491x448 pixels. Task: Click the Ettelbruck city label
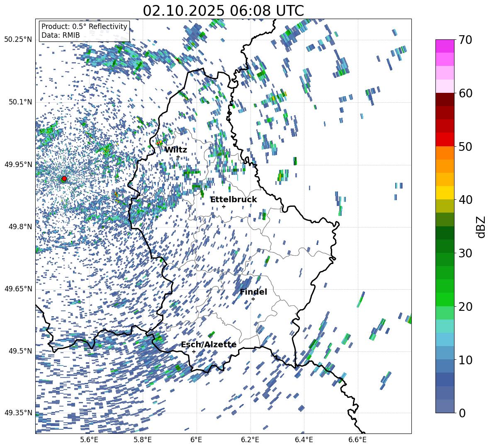(233, 200)
